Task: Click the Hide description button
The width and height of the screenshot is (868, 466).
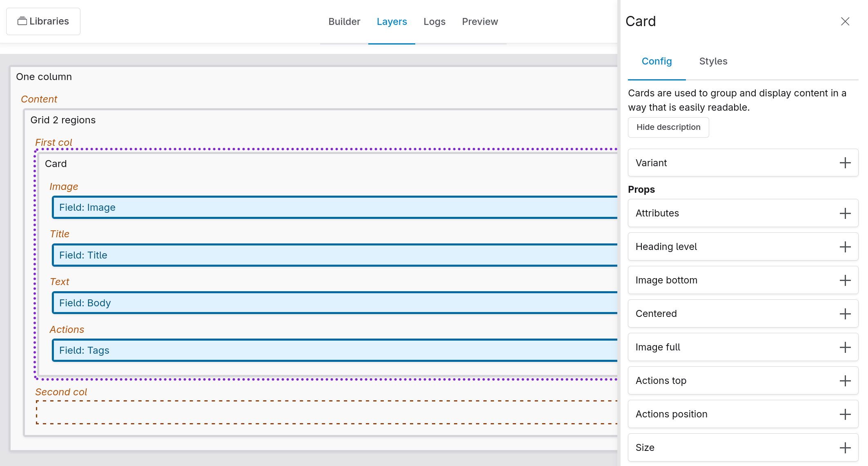Action: [x=668, y=127]
